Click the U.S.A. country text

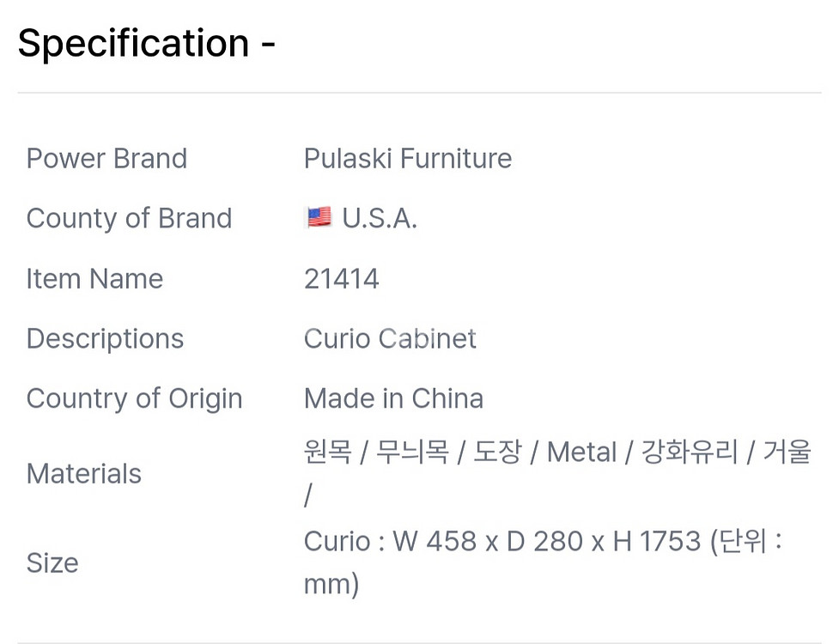click(x=380, y=219)
